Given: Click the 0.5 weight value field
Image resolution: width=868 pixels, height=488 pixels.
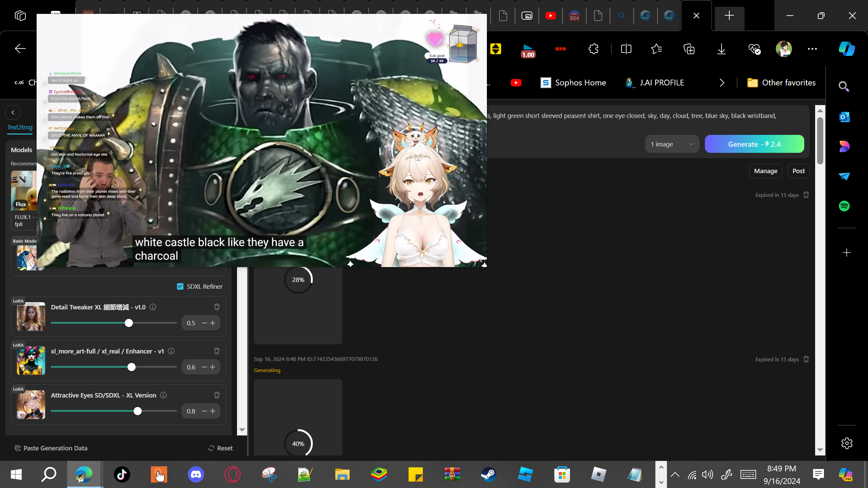Looking at the screenshot, I should point(191,323).
